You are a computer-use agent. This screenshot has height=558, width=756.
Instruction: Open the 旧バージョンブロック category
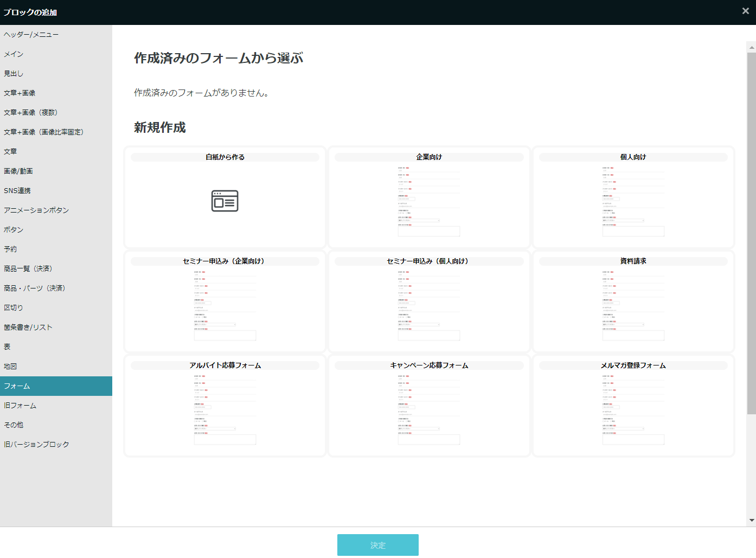click(56, 445)
